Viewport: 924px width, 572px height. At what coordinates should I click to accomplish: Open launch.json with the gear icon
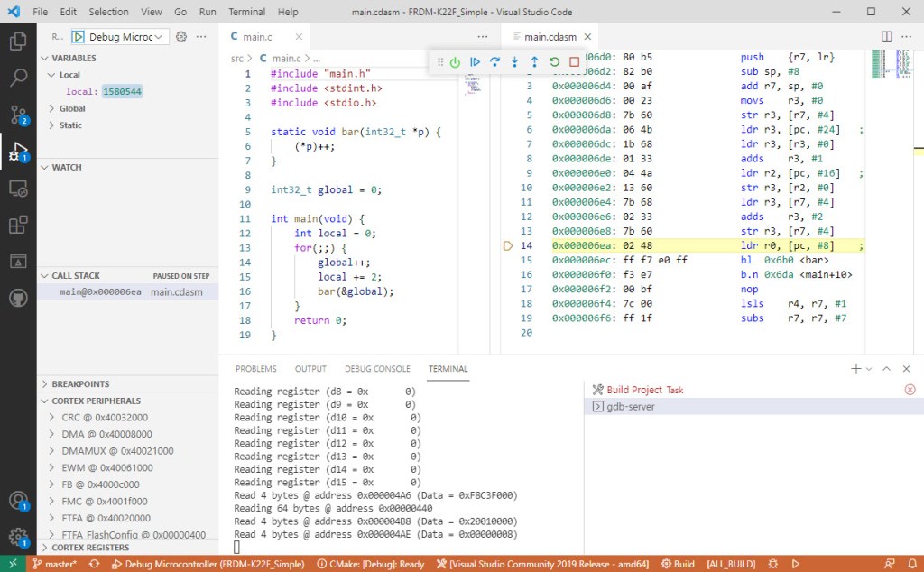point(181,37)
